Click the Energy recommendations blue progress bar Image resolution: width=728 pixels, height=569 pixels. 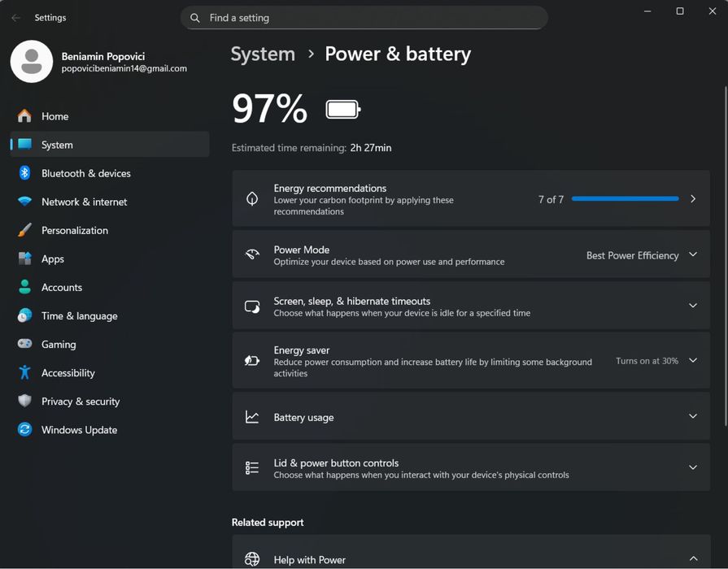point(625,198)
